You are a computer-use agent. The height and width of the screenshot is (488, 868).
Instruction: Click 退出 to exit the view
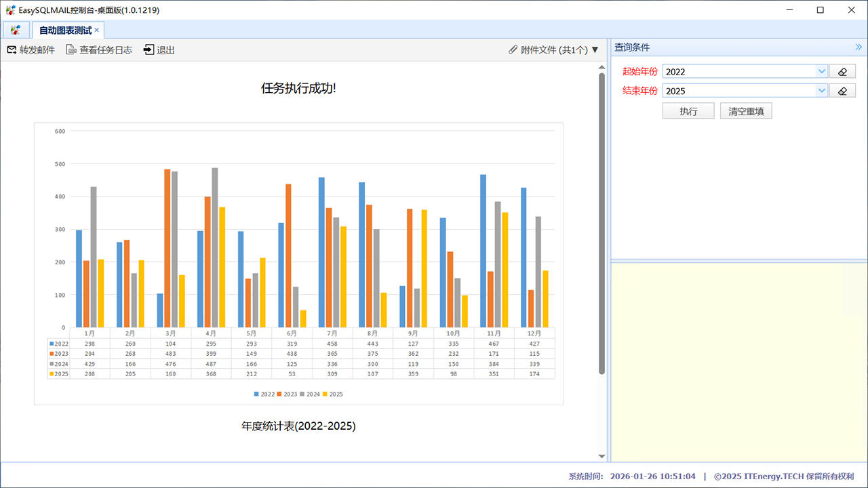click(x=166, y=50)
